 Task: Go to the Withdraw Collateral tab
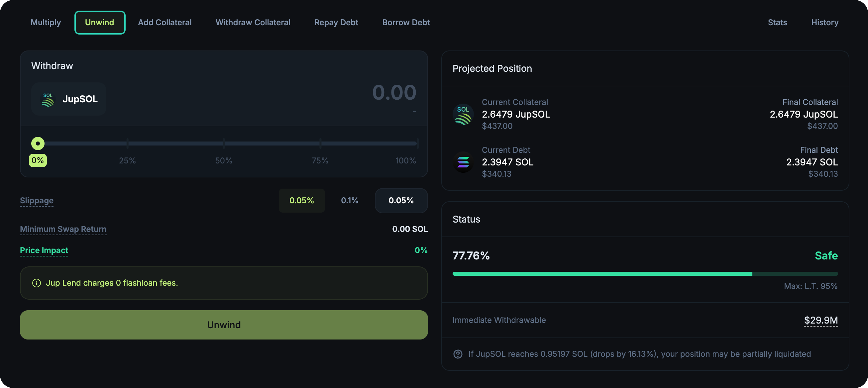(253, 23)
